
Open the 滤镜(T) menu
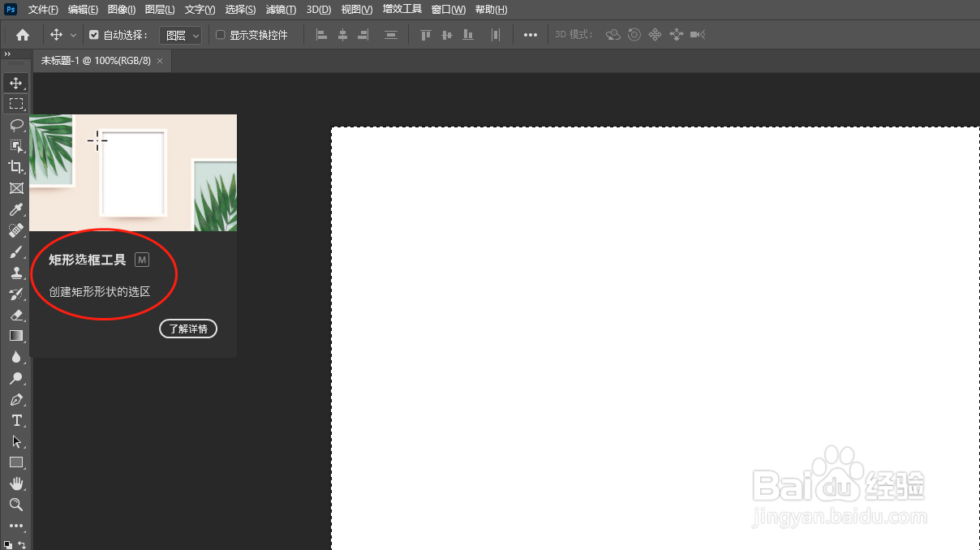click(281, 9)
